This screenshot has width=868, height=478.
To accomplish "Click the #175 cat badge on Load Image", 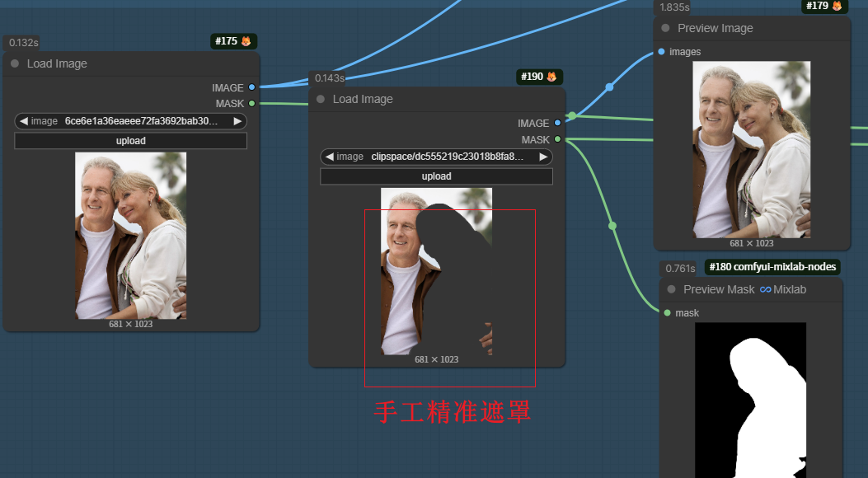I will pyautogui.click(x=233, y=40).
